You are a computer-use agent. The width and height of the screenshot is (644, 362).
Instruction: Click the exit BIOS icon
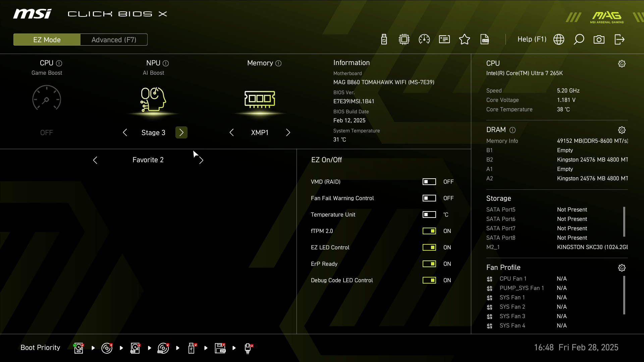point(619,40)
